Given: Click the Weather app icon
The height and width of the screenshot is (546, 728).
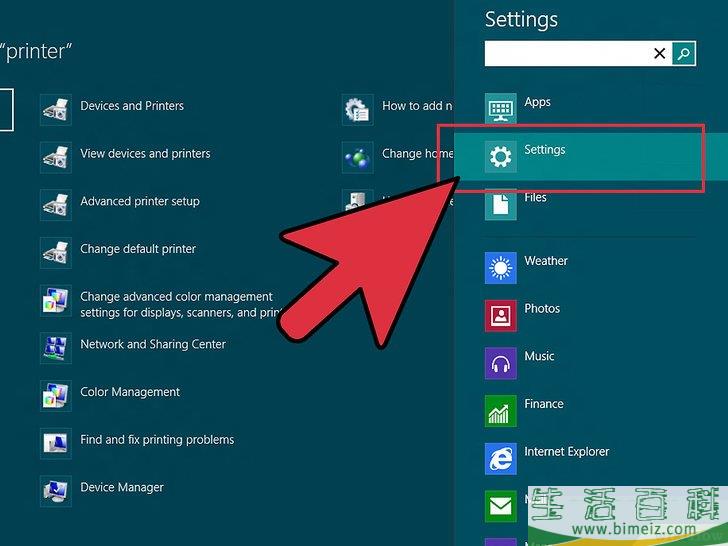Looking at the screenshot, I should pos(500,267).
